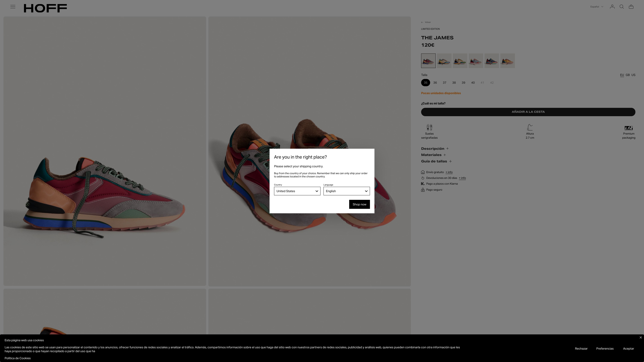Click the Altura heel height icon
644x362 pixels.
click(x=530, y=127)
